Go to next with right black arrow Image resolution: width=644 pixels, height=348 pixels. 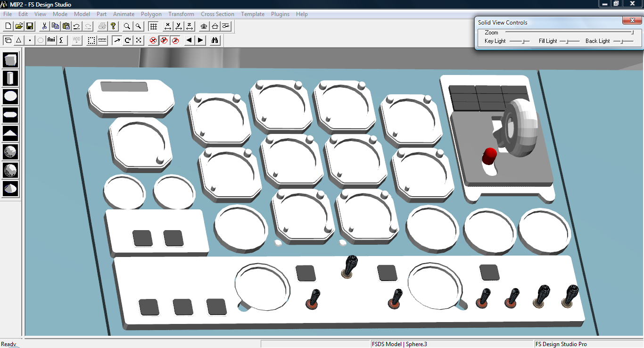(201, 40)
